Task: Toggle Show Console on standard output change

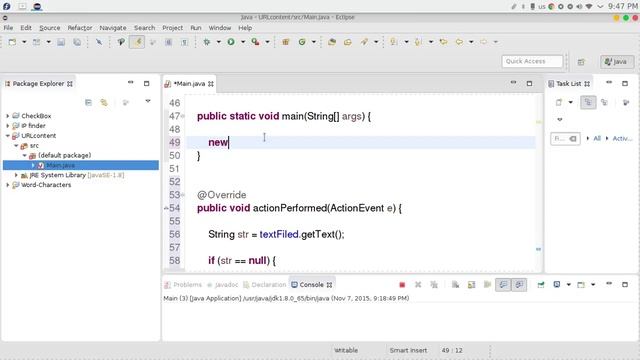Action: tap(503, 285)
